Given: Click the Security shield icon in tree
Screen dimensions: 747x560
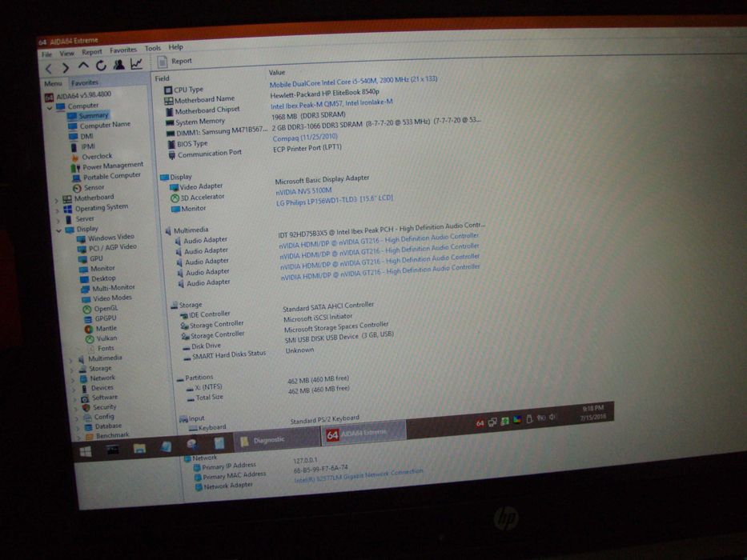Looking at the screenshot, I should 86,408.
